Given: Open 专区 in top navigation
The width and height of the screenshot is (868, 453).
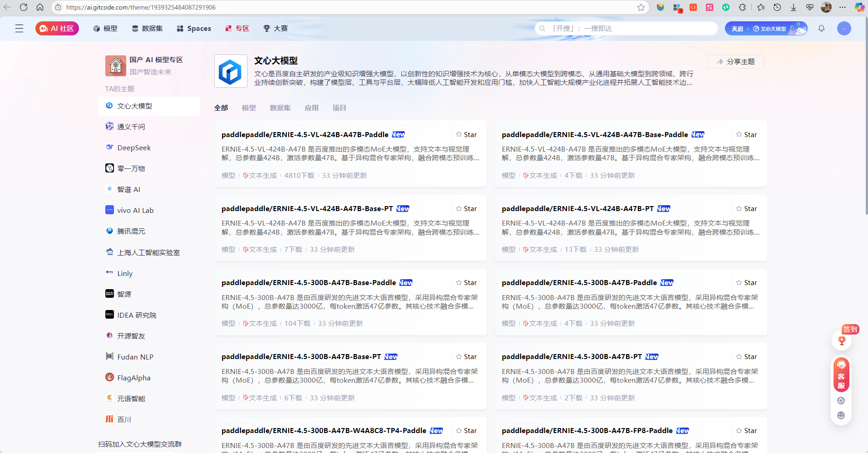Looking at the screenshot, I should pos(237,29).
